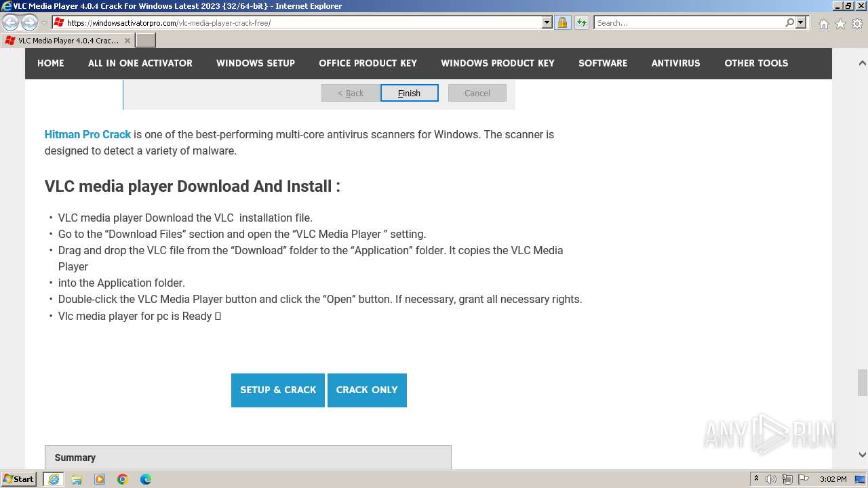Click the 3:02 PM clock

[833, 479]
